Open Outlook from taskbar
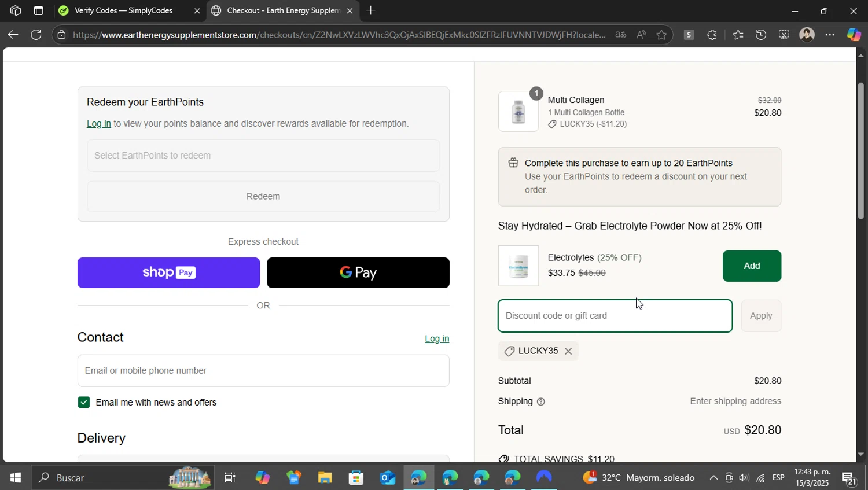868x490 pixels. (387, 478)
